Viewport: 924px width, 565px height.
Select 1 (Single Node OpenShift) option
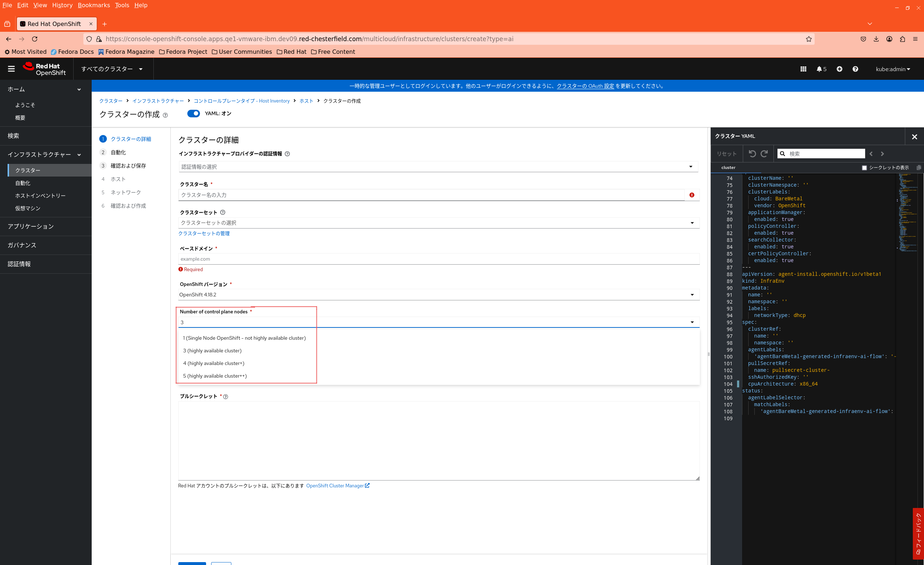(x=244, y=338)
